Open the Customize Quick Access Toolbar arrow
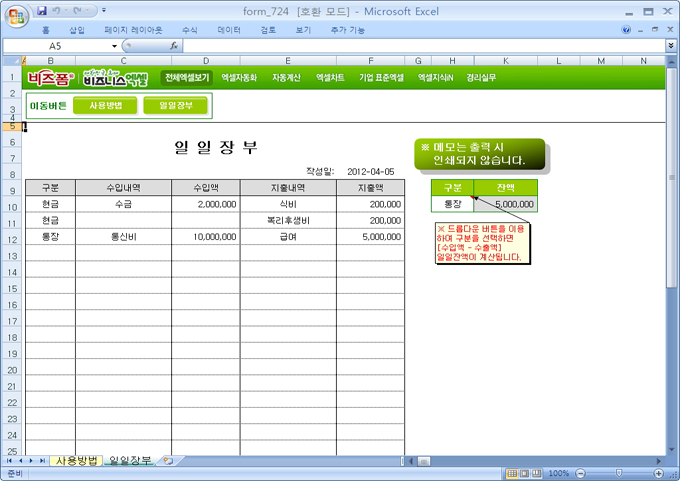 (104, 10)
